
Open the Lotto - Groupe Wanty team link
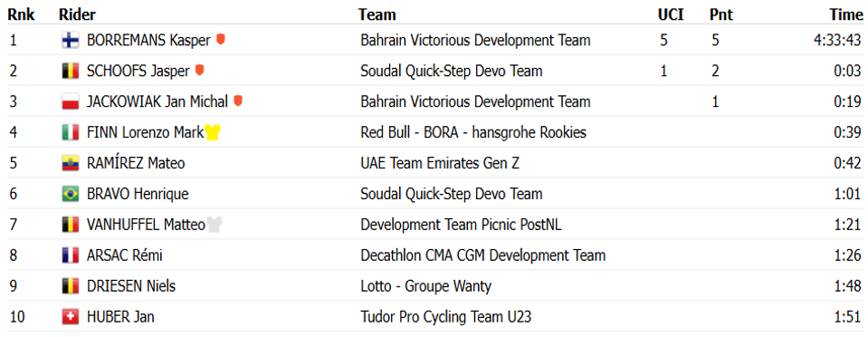click(x=425, y=286)
